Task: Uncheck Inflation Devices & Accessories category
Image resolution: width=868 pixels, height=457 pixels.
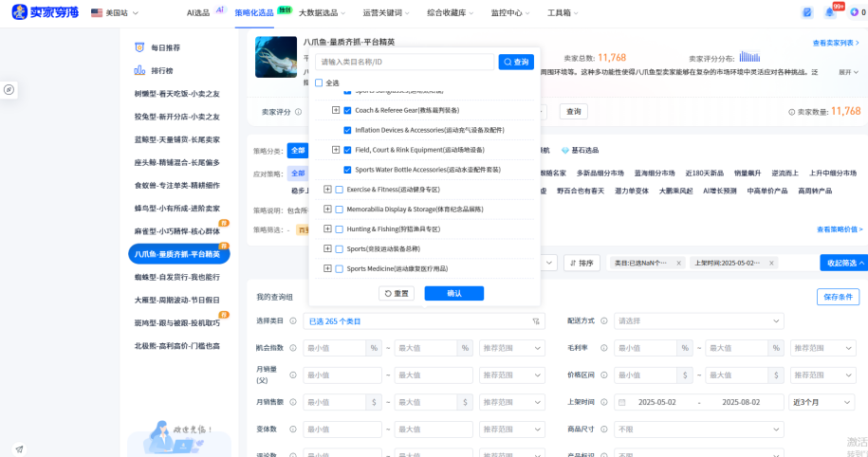Action: tap(347, 131)
